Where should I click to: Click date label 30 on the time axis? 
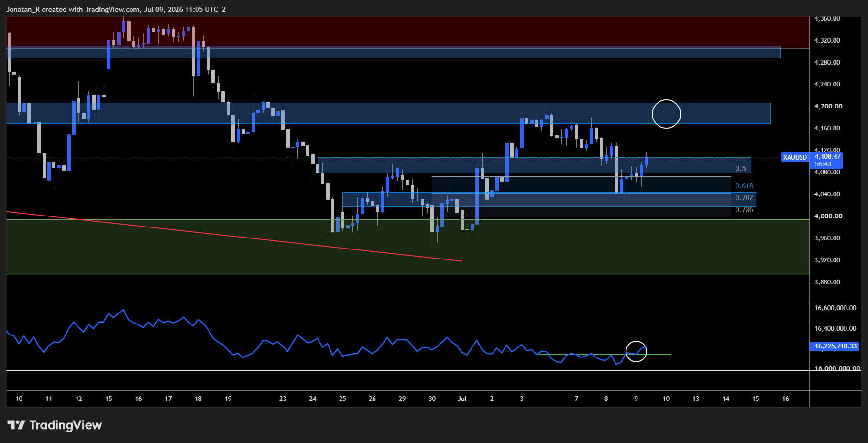pos(432,399)
